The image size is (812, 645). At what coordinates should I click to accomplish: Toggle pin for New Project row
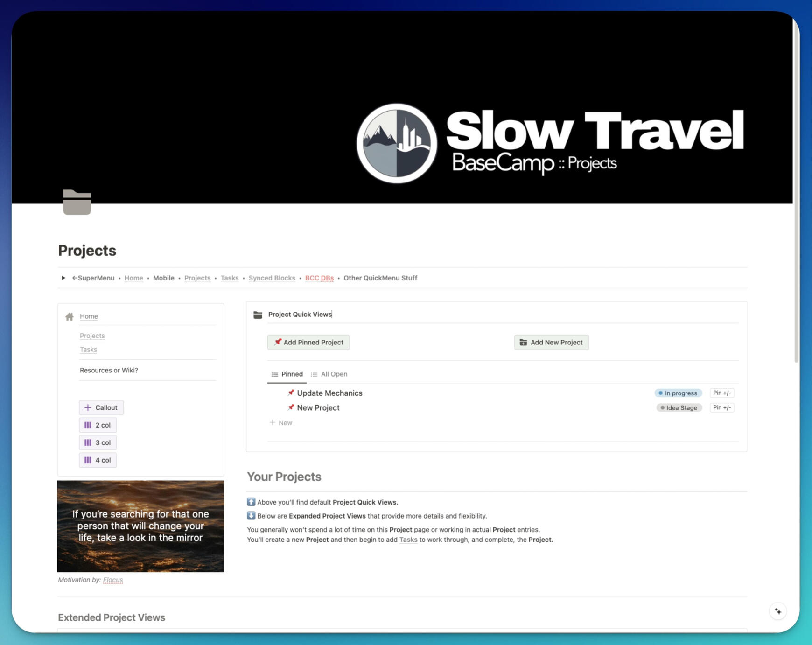point(721,407)
